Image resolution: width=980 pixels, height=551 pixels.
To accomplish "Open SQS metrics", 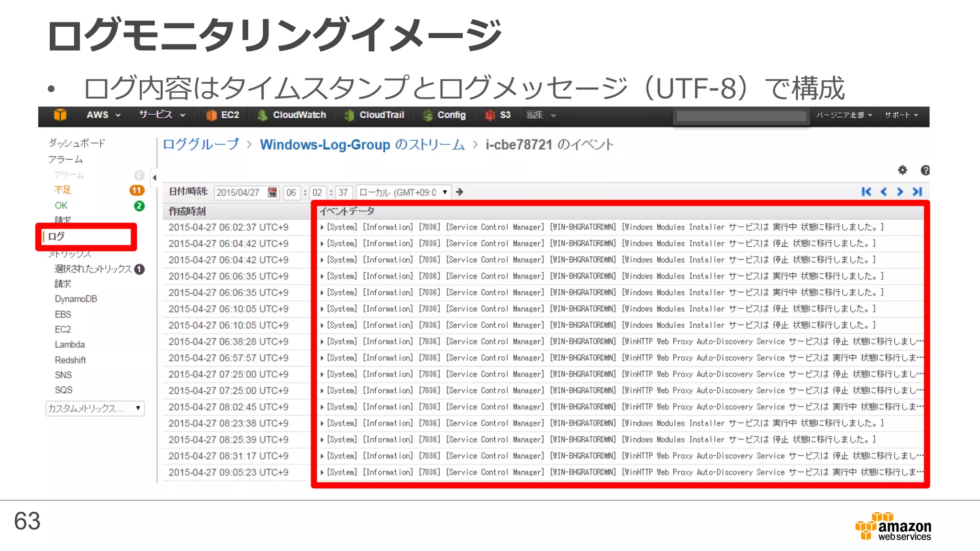I will pyautogui.click(x=64, y=390).
